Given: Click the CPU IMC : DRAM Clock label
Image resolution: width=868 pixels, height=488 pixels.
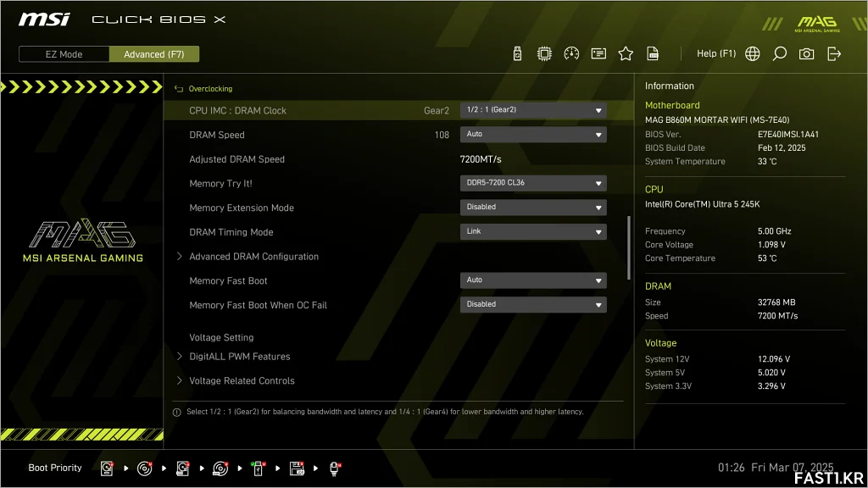Looking at the screenshot, I should (237, 111).
